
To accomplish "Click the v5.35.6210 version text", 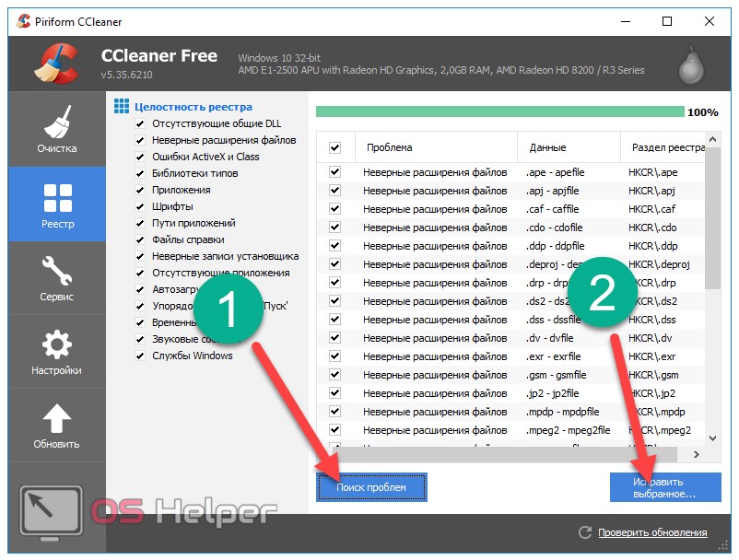I will coord(127,75).
